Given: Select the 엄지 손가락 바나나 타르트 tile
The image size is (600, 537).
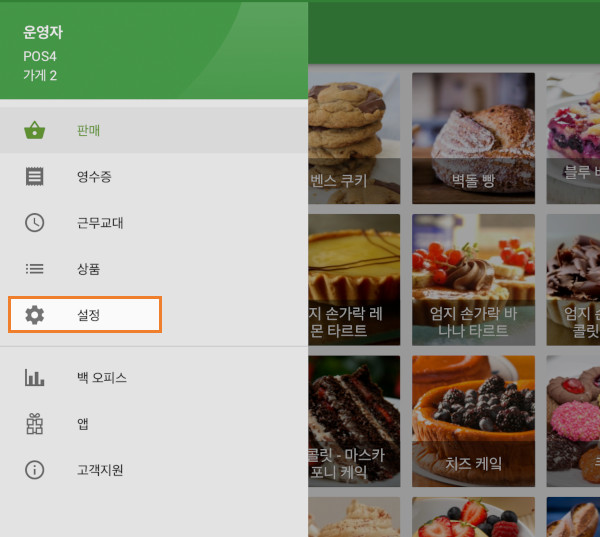Looking at the screenshot, I should tap(473, 280).
